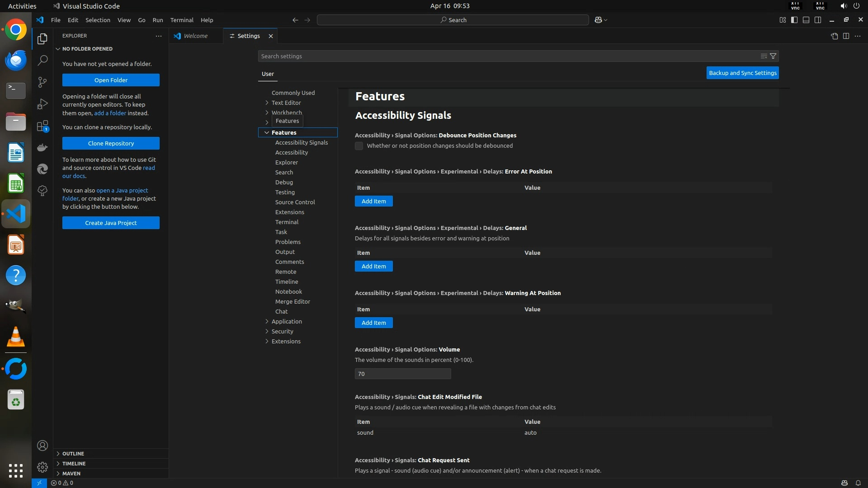This screenshot has width=868, height=488.
Task: Open the Terminal menu
Action: point(182,20)
